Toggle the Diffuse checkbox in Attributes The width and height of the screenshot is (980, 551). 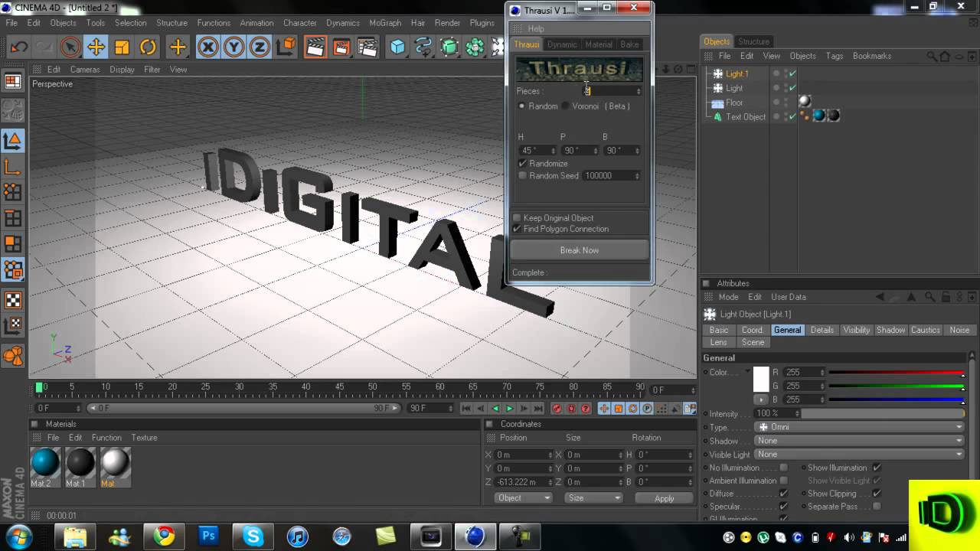(783, 494)
